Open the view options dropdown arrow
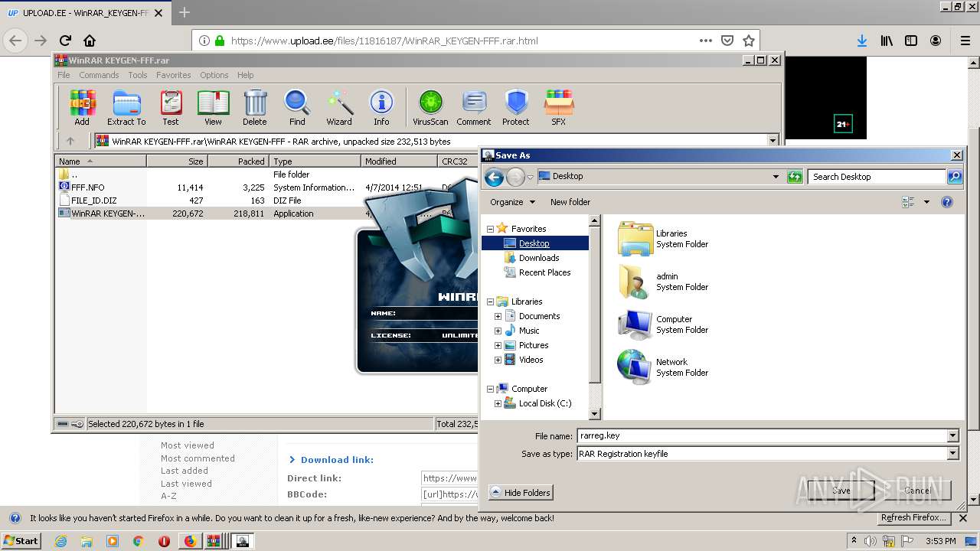 [x=926, y=202]
